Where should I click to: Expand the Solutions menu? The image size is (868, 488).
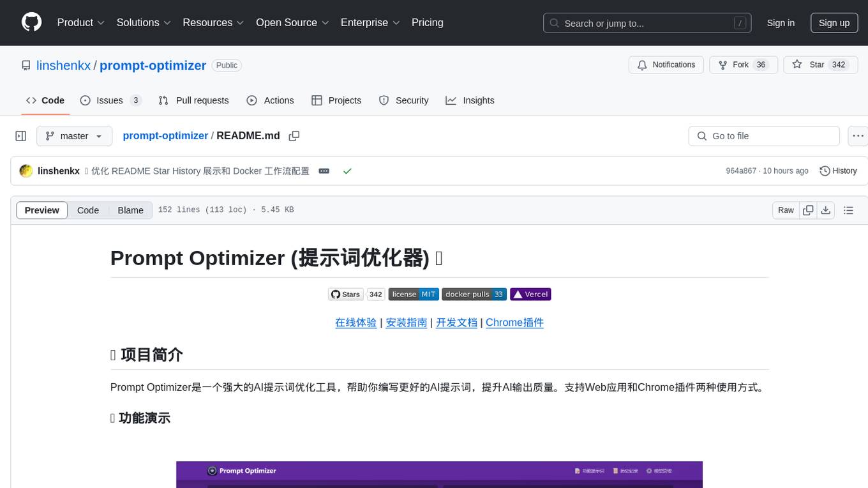point(144,22)
